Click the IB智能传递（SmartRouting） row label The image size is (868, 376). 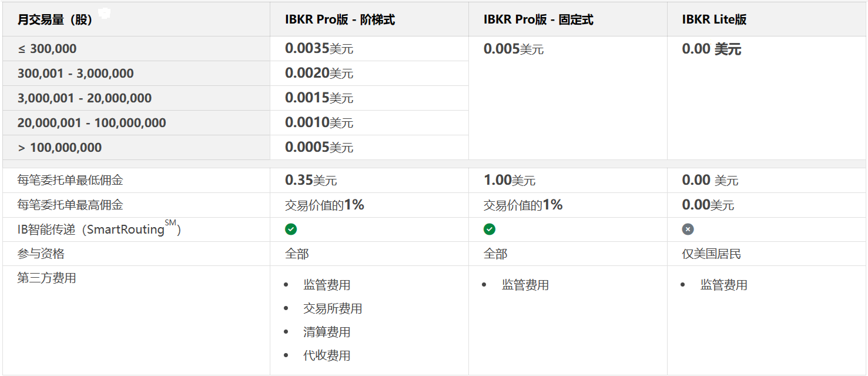[x=99, y=228]
